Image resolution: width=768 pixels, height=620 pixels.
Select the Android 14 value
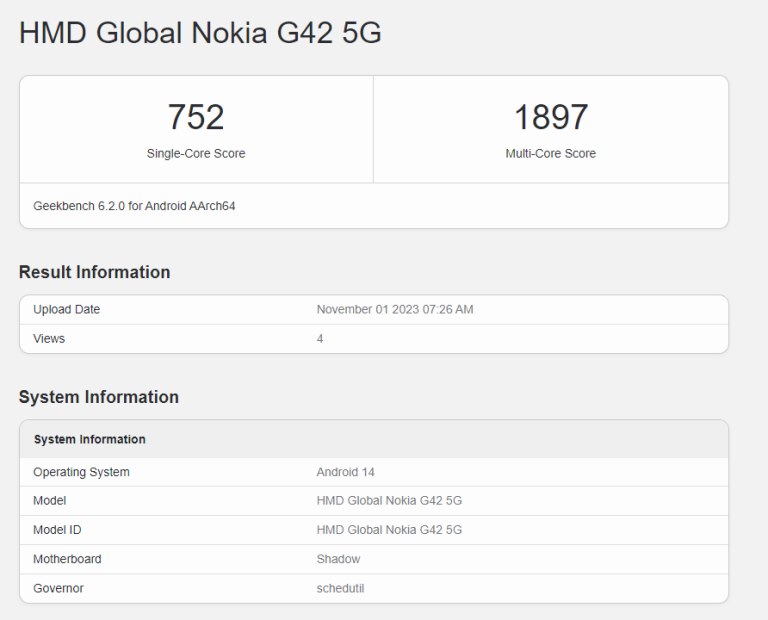click(x=345, y=472)
